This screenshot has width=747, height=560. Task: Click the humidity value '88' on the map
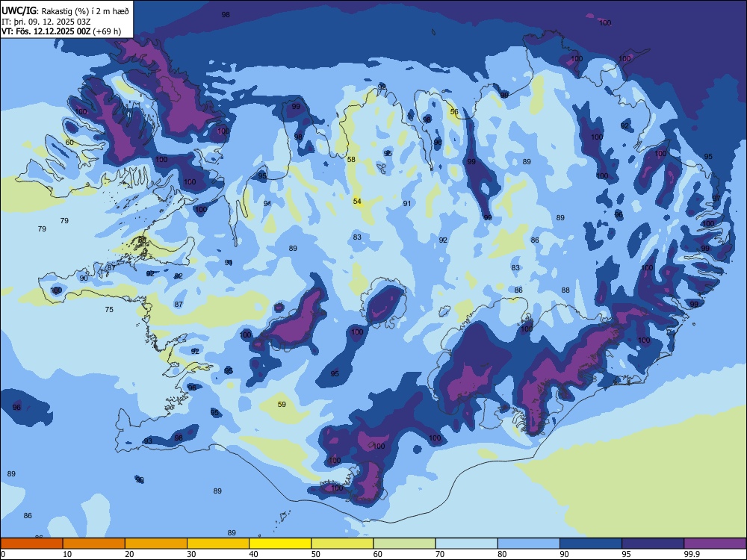[x=565, y=290]
